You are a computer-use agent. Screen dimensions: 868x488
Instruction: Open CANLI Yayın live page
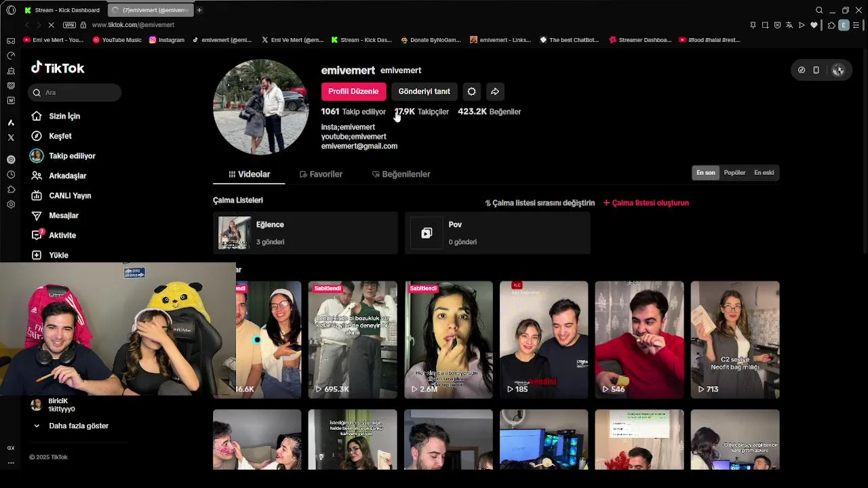[x=61, y=196]
